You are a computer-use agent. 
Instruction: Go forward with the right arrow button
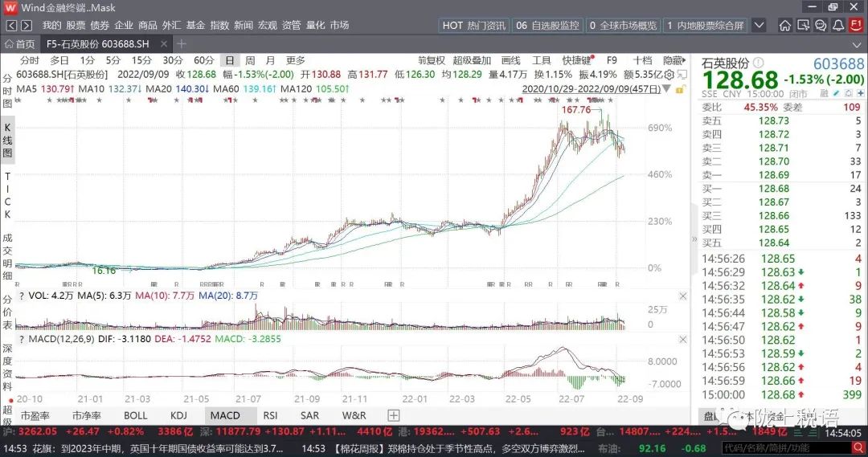click(x=27, y=26)
